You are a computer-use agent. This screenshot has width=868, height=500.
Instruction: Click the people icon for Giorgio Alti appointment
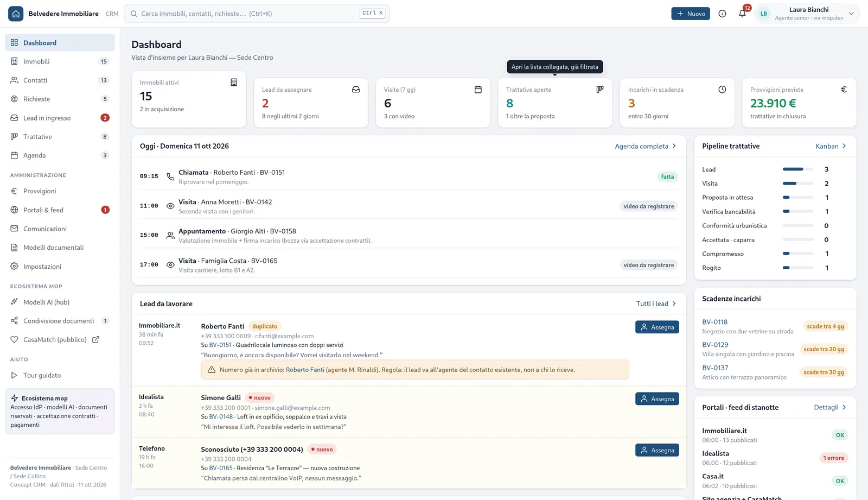pos(170,236)
